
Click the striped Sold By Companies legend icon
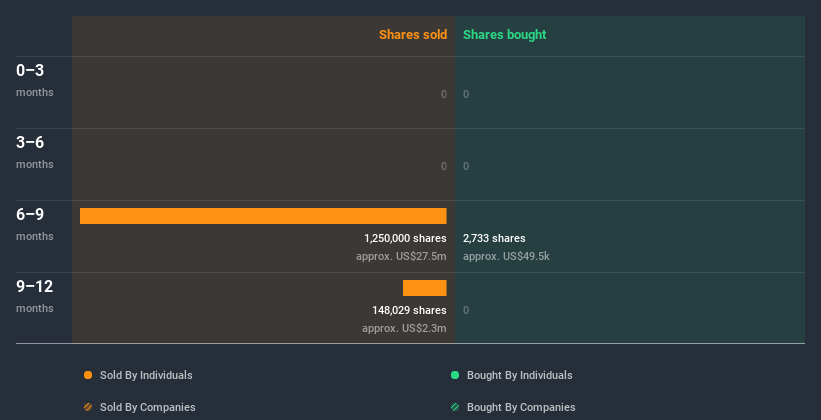(x=88, y=407)
